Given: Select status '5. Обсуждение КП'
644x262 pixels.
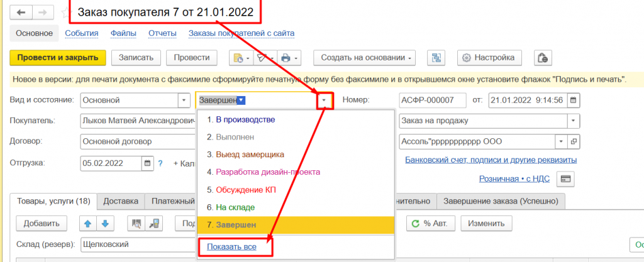Looking at the screenshot, I should tap(296, 190).
